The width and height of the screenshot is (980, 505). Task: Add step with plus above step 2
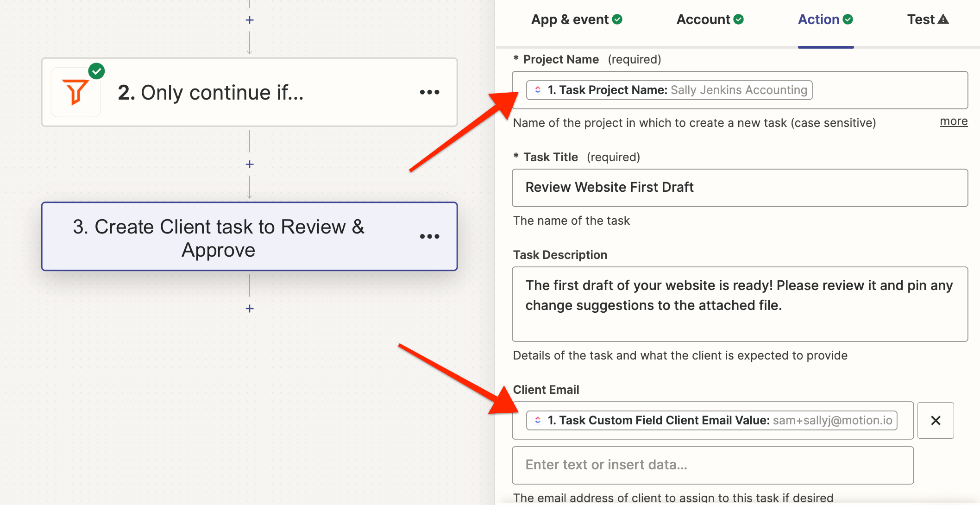250,20
